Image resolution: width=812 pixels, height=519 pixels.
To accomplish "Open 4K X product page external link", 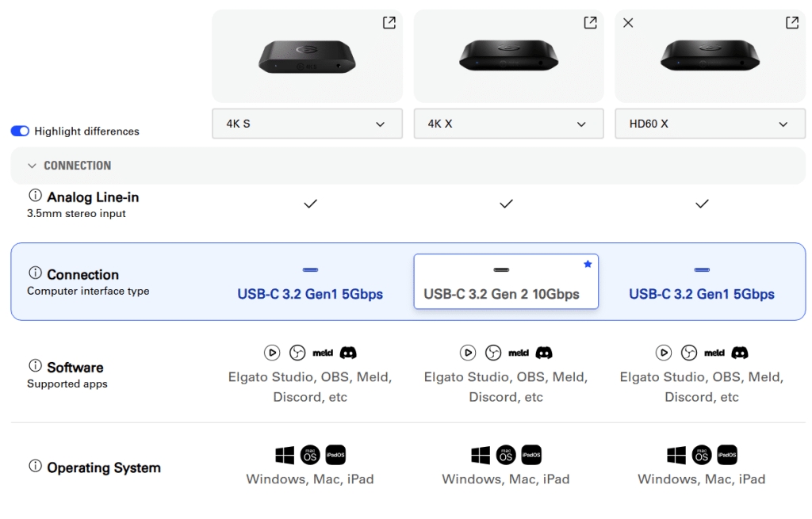I will [x=590, y=23].
